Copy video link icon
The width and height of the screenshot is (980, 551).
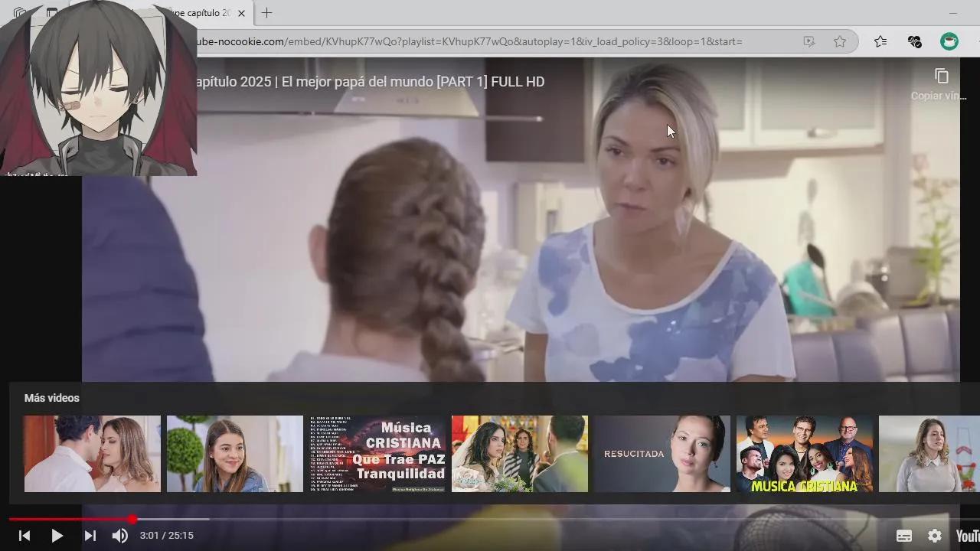tap(942, 76)
